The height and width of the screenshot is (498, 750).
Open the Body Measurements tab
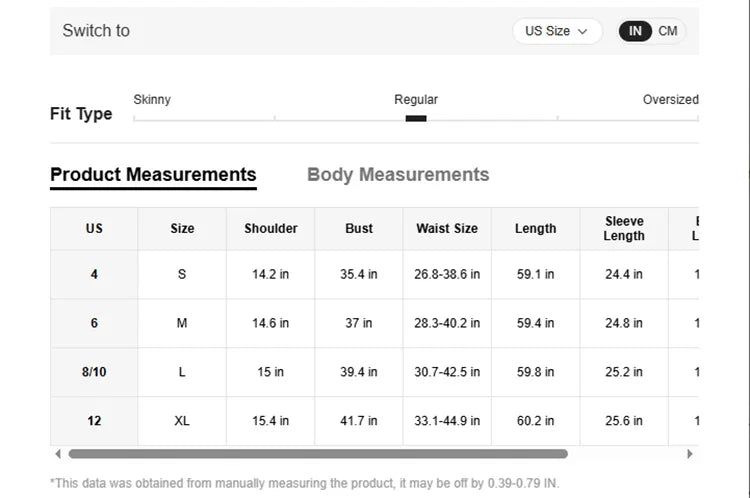[398, 175]
